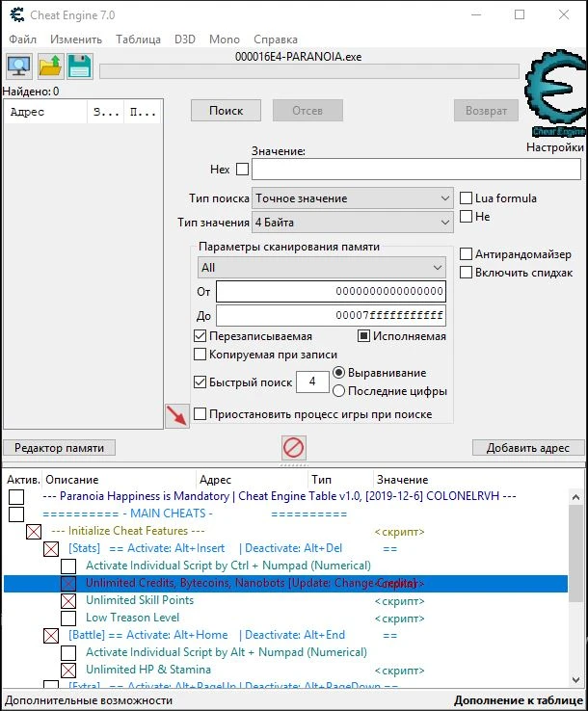588x711 pixels.
Task: Toggle Activate Individual Script by Ctrl checkbox
Action: pyautogui.click(x=68, y=566)
